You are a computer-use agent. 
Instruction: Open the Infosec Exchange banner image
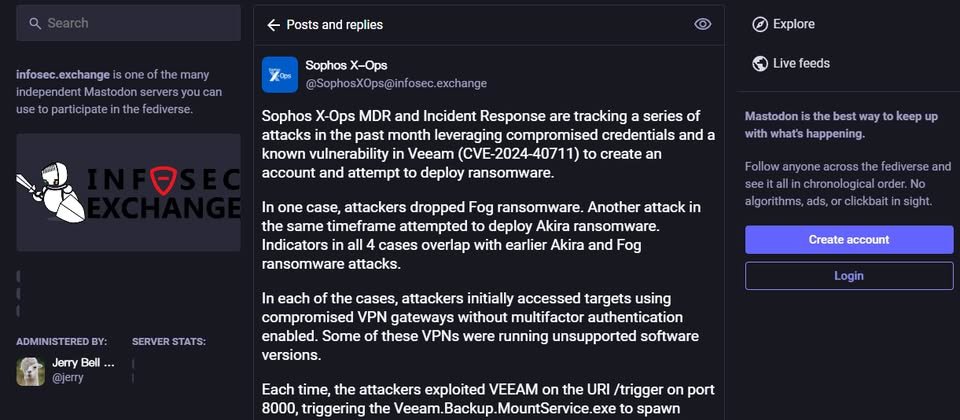[x=128, y=192]
